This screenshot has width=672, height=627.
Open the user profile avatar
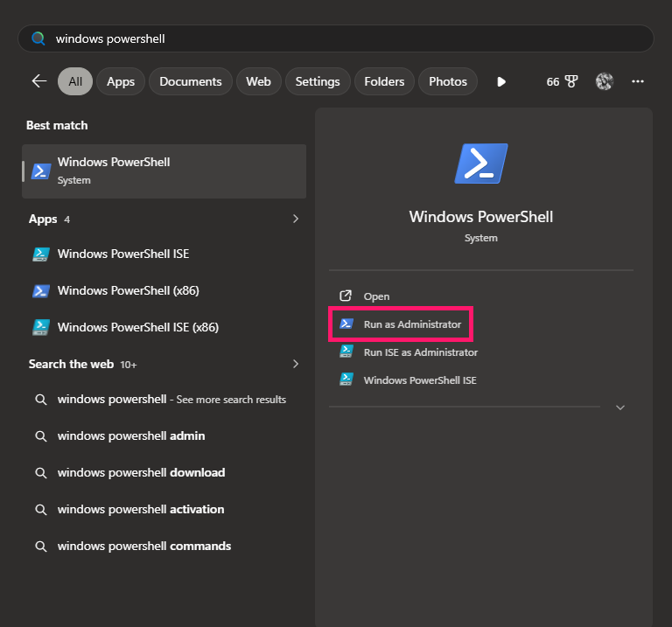pyautogui.click(x=605, y=81)
